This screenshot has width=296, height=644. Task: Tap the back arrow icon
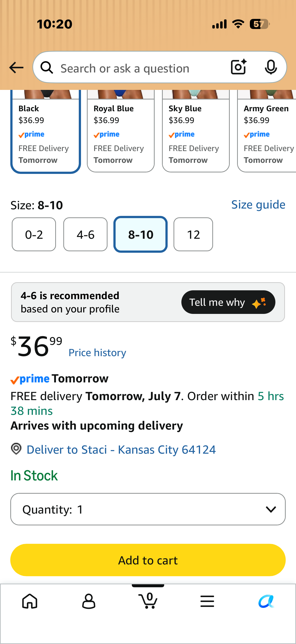pos(16,68)
